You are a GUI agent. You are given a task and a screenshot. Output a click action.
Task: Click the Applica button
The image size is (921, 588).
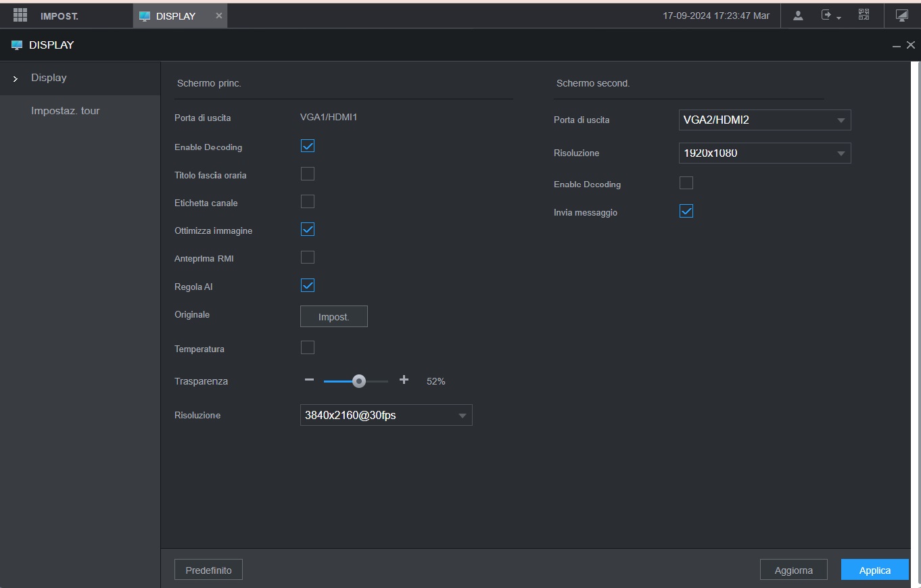tap(874, 570)
